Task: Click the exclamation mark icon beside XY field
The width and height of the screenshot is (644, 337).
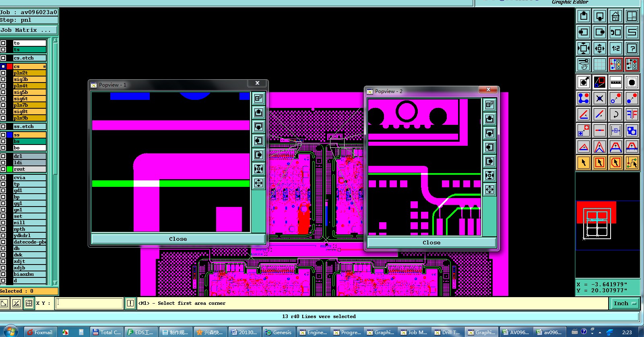Action: pos(130,303)
